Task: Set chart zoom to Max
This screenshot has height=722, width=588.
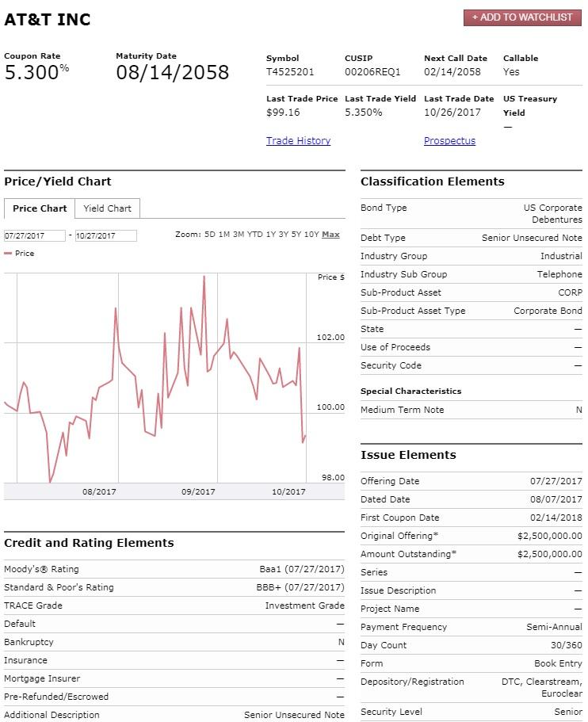Action: coord(330,235)
